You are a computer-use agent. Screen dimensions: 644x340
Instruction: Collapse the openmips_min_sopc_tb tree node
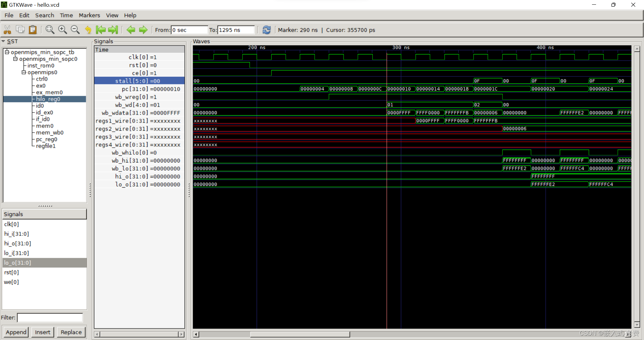pos(7,52)
